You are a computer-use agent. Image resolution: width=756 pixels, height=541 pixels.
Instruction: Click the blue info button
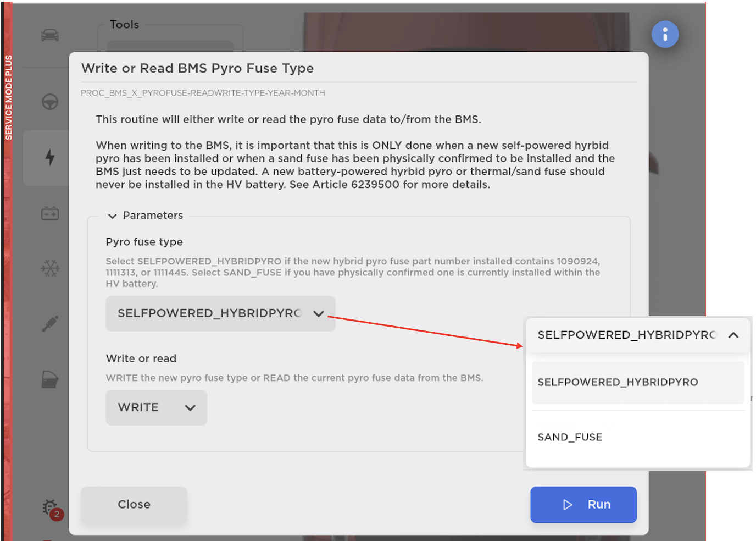(665, 35)
